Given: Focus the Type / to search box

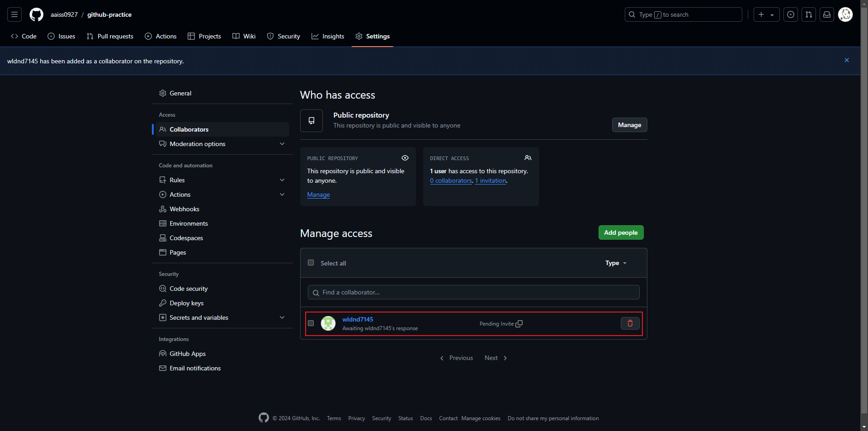Looking at the screenshot, I should (x=683, y=14).
